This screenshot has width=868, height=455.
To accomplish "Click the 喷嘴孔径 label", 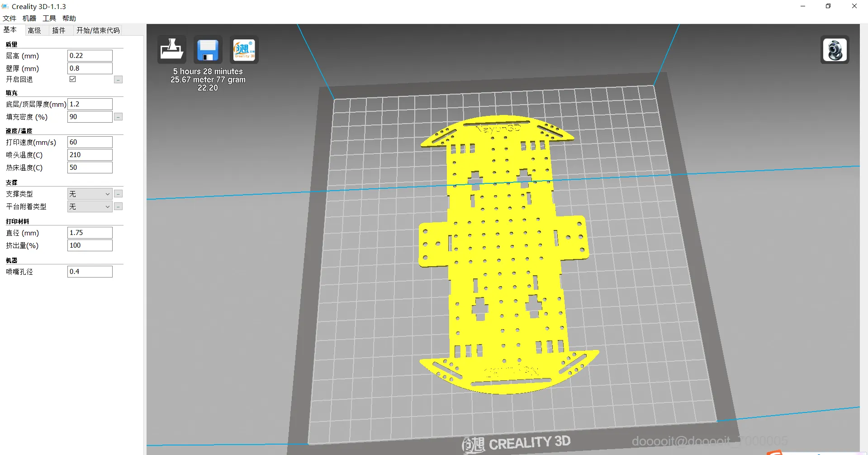I will tap(19, 272).
